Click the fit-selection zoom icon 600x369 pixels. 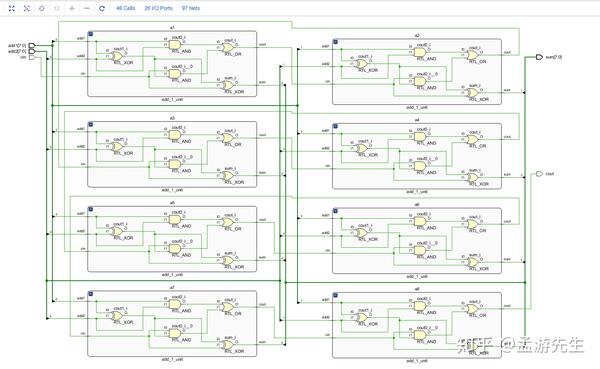tap(26, 8)
